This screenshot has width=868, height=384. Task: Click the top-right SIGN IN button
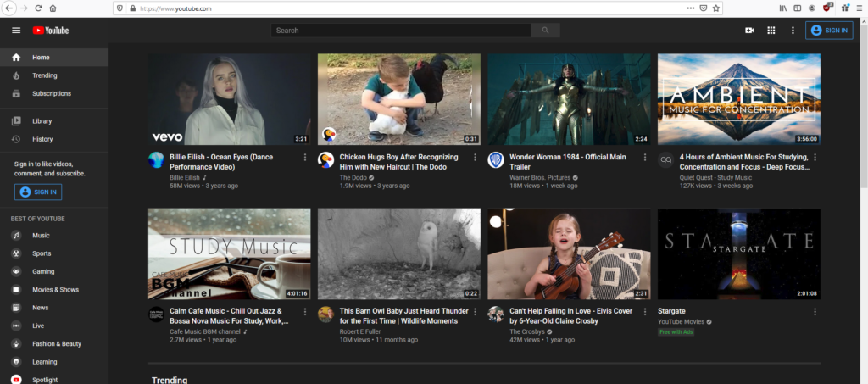point(829,31)
